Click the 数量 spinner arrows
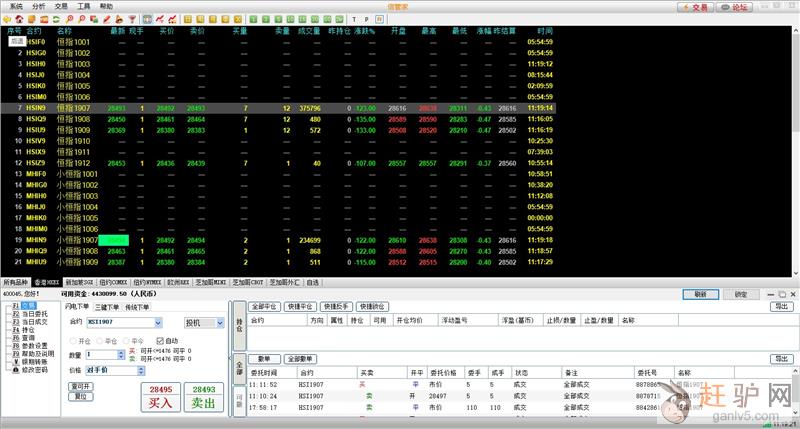 point(120,354)
